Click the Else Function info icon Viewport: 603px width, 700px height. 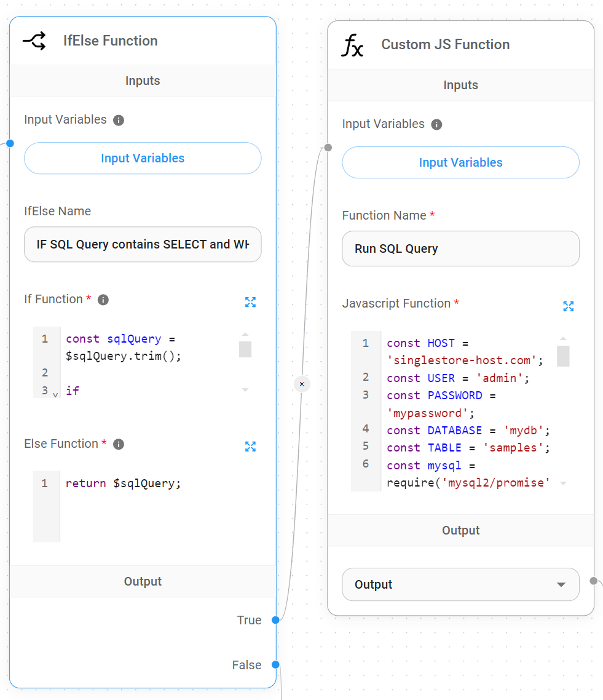tap(119, 444)
